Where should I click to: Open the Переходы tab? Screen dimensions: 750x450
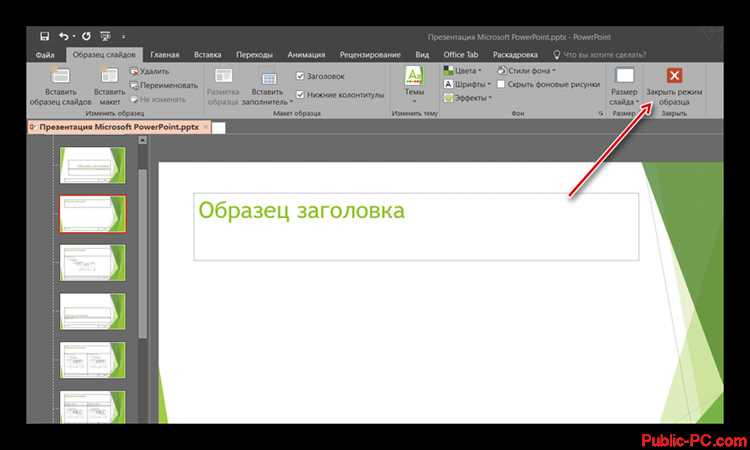254,55
